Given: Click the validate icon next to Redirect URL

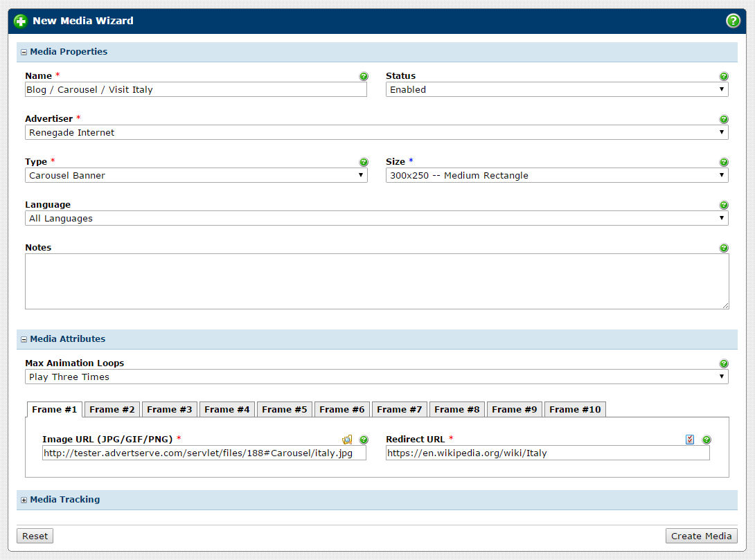Looking at the screenshot, I should (x=689, y=440).
